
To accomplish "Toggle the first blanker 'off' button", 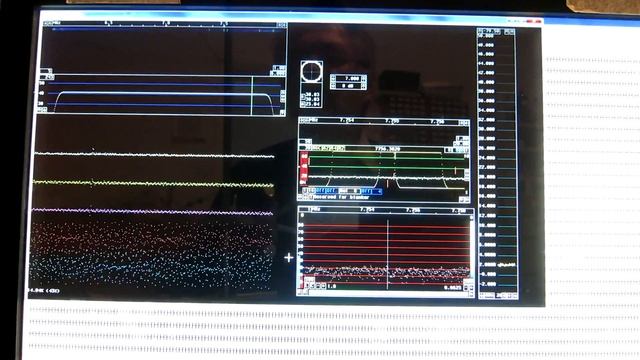I will click(321, 191).
